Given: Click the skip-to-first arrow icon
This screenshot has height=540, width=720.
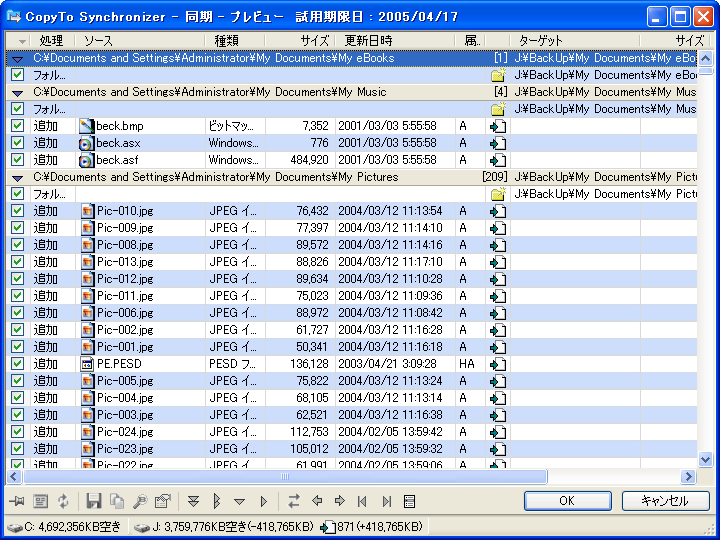Looking at the screenshot, I should click(x=362, y=501).
